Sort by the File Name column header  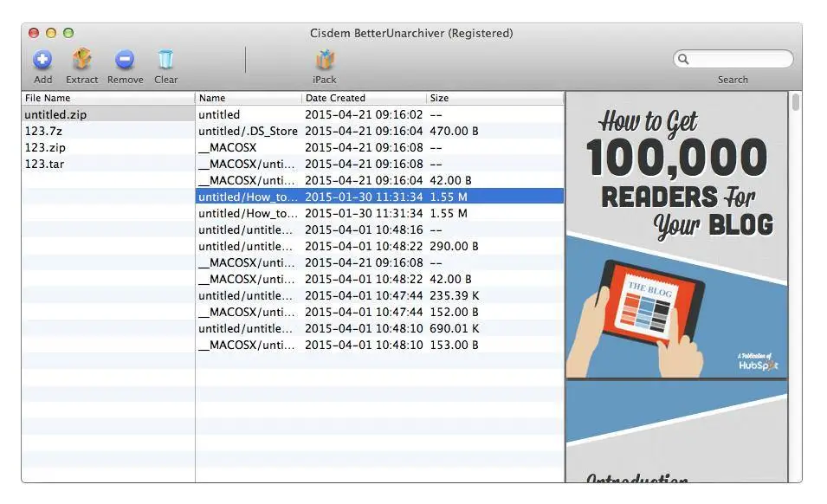point(108,98)
